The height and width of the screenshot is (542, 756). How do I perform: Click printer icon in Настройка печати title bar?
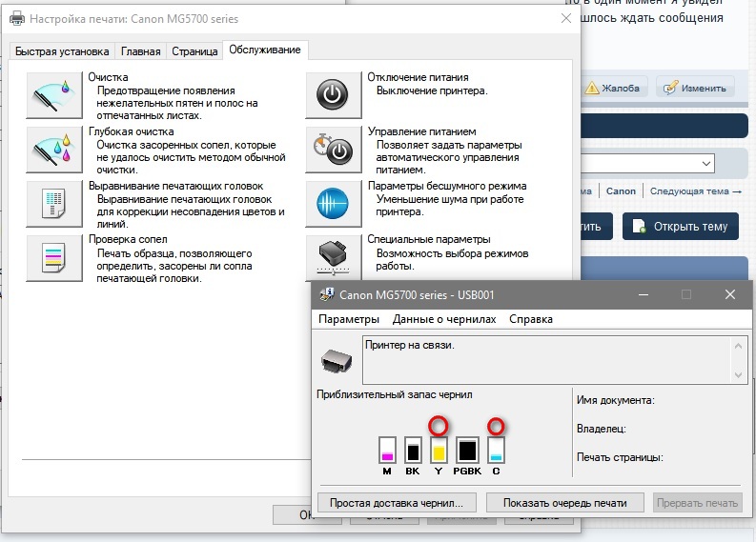coord(17,19)
